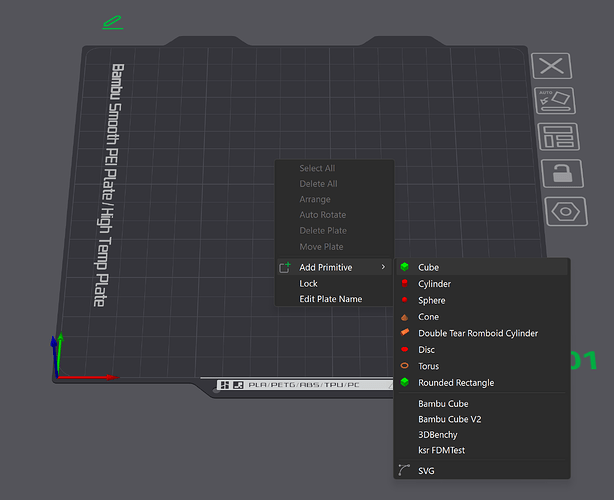614x500 pixels.
Task: Click the Bambu Smooth PEI Plate label
Action: 110,185
